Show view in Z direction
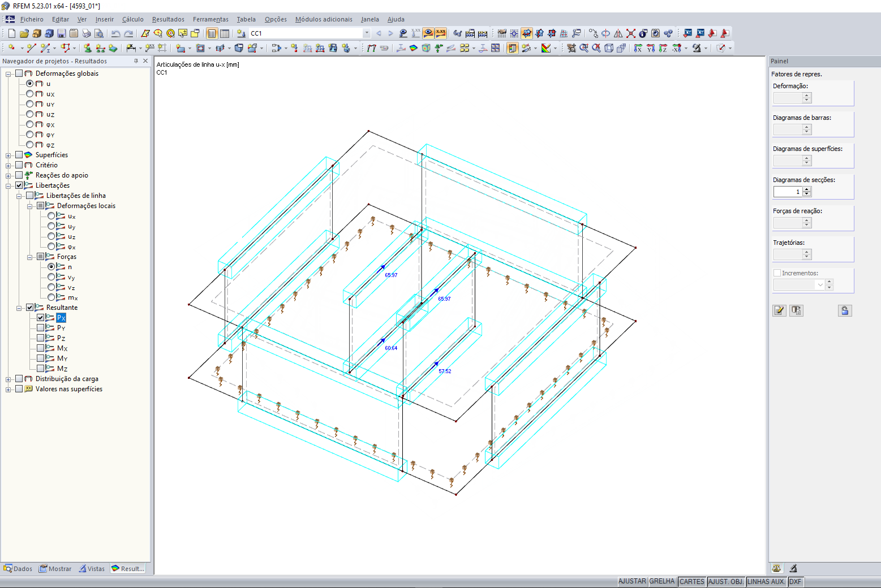Image resolution: width=881 pixels, height=588 pixels. coord(663,48)
